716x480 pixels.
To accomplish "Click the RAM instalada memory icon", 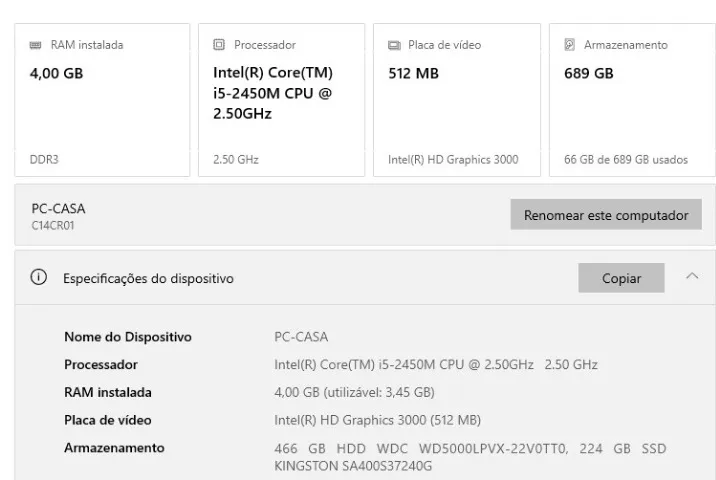I will tap(35, 45).
